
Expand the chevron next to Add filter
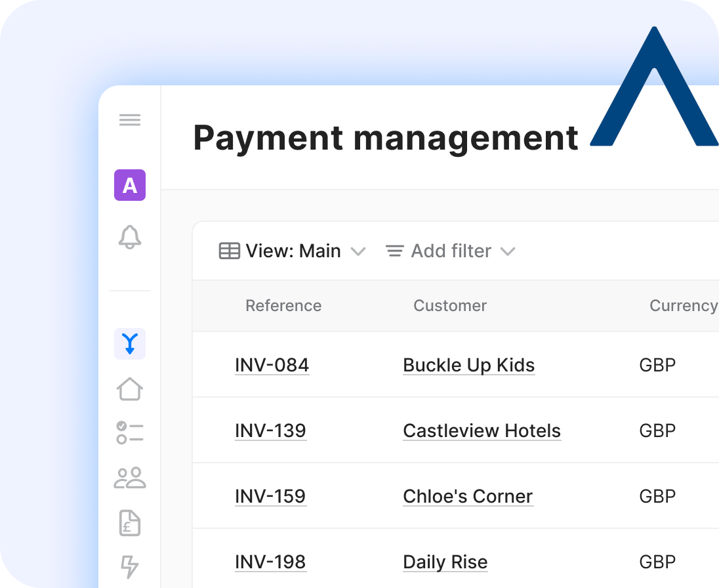click(x=508, y=251)
